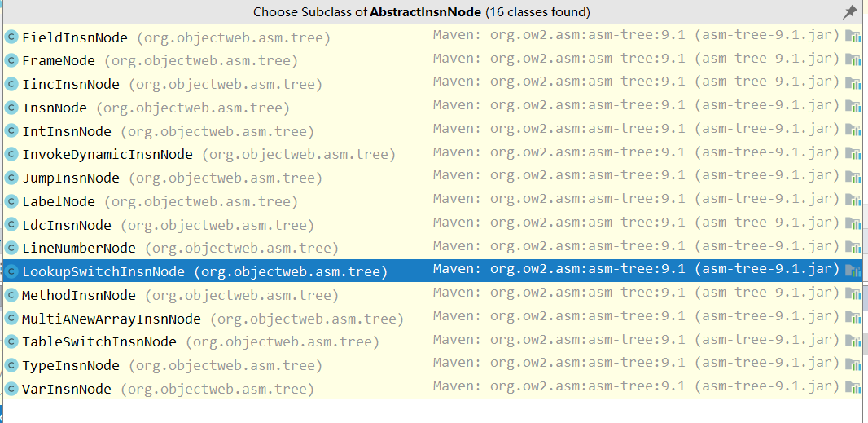
Task: Select IntInsnNode entry
Action: pyautogui.click(x=67, y=131)
